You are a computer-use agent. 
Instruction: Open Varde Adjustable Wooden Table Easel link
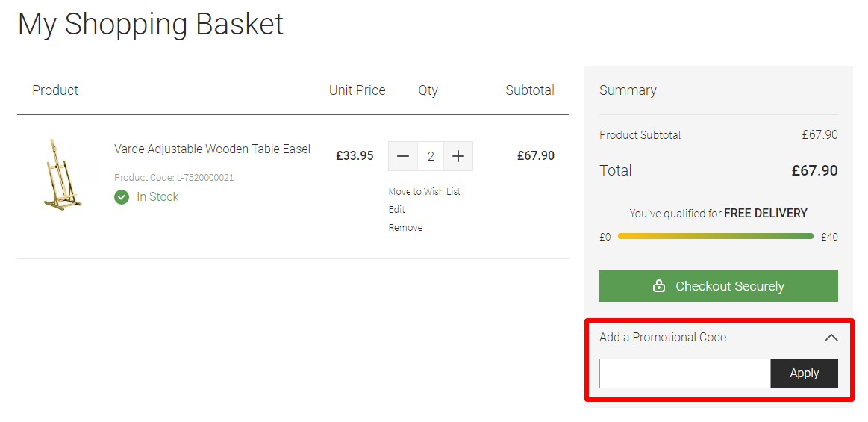click(212, 149)
